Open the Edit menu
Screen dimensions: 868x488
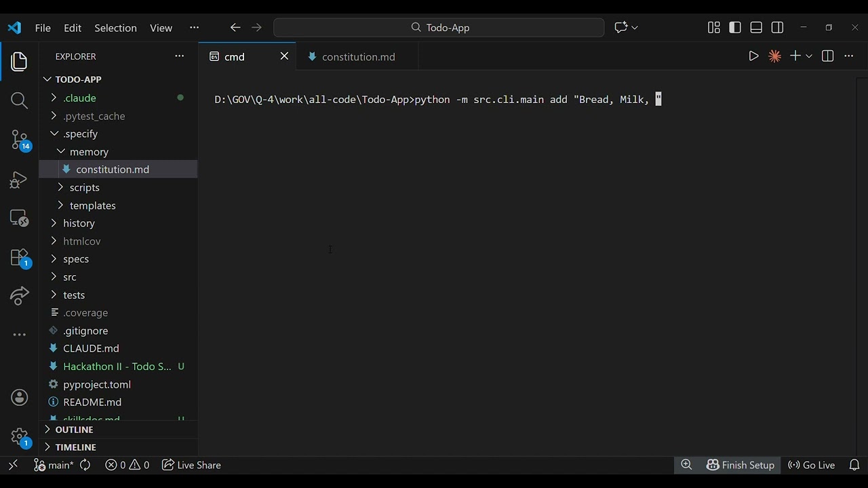[x=73, y=28]
